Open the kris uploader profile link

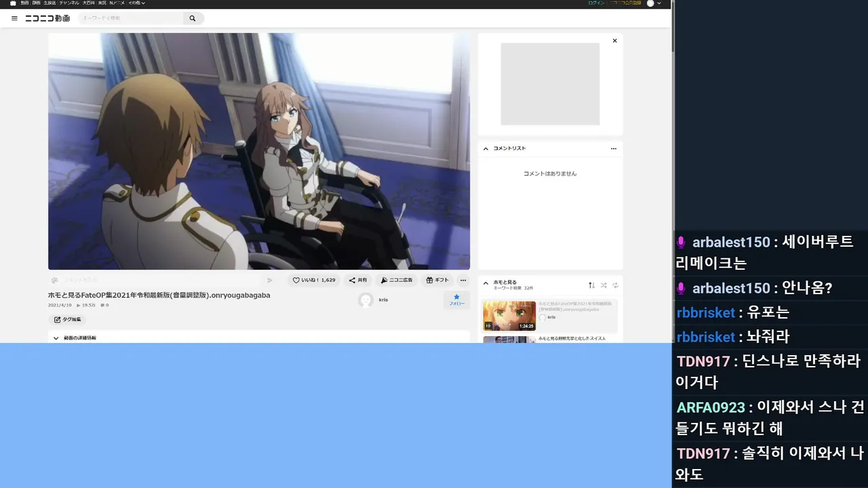pyautogui.click(x=384, y=300)
